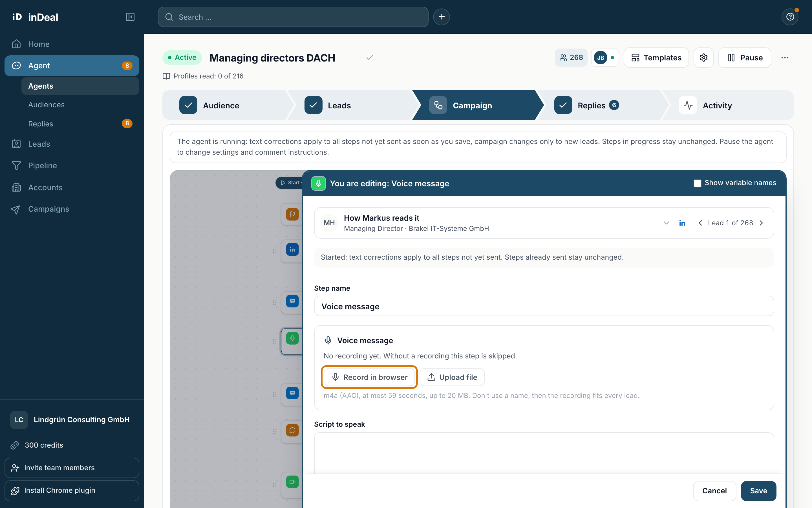Open the help question-mark icon
Image resolution: width=812 pixels, height=508 pixels.
(x=790, y=17)
